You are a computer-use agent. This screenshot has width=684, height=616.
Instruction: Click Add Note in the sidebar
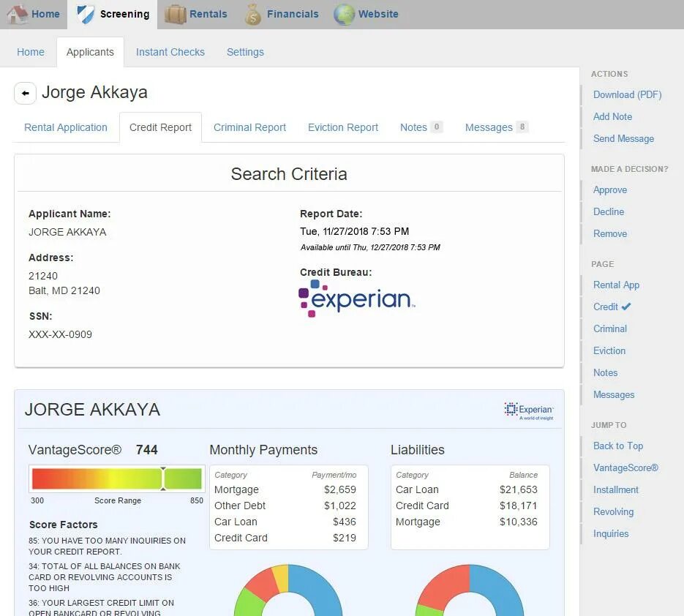pyautogui.click(x=612, y=116)
